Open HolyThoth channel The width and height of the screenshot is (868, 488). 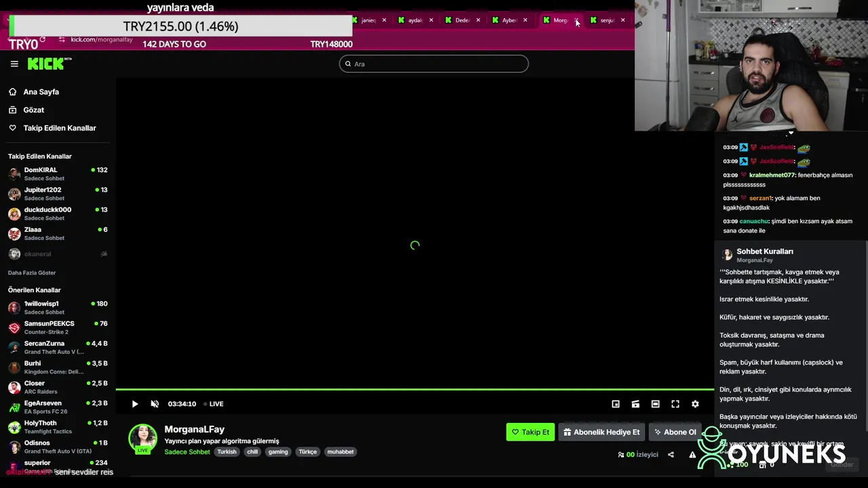pyautogui.click(x=58, y=427)
